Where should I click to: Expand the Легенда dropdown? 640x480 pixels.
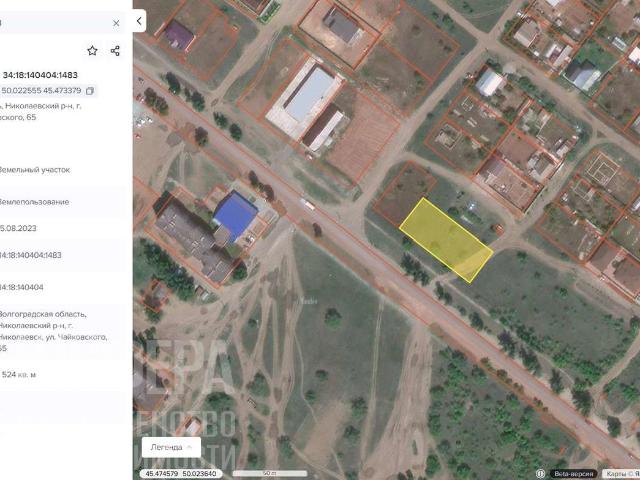(x=171, y=447)
